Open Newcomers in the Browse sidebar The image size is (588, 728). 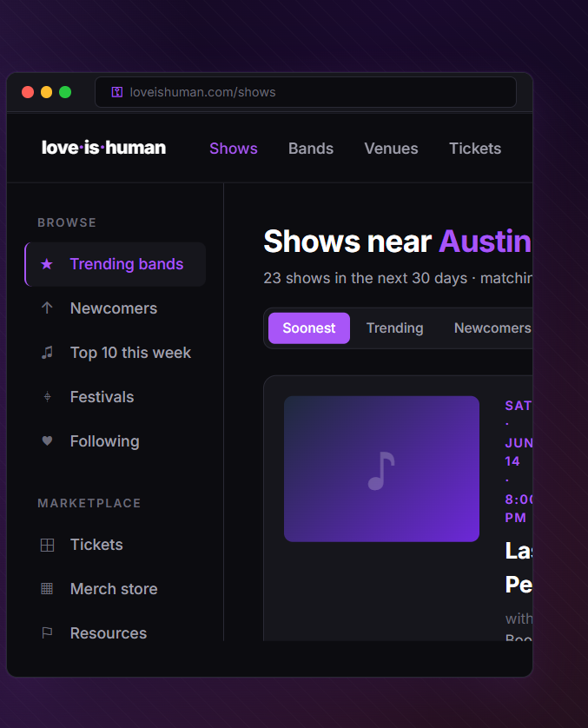pos(116,308)
